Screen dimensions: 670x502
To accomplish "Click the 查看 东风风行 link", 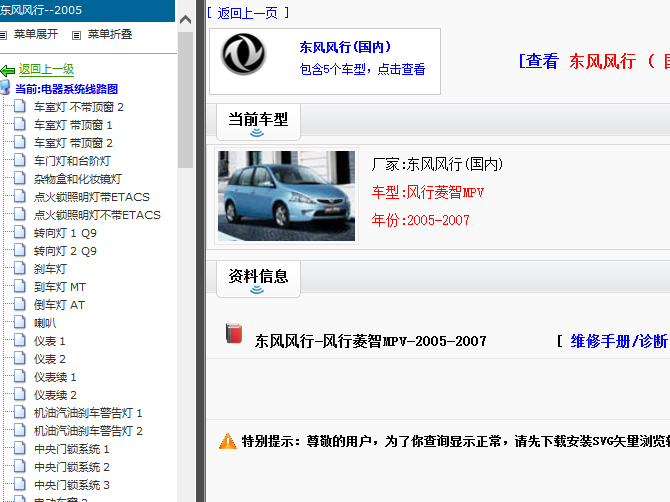I will (x=594, y=61).
